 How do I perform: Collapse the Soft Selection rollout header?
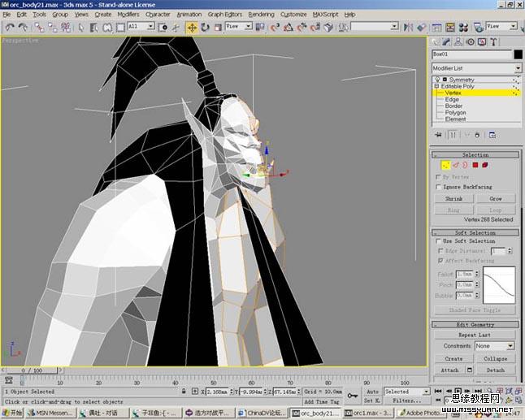(x=475, y=232)
